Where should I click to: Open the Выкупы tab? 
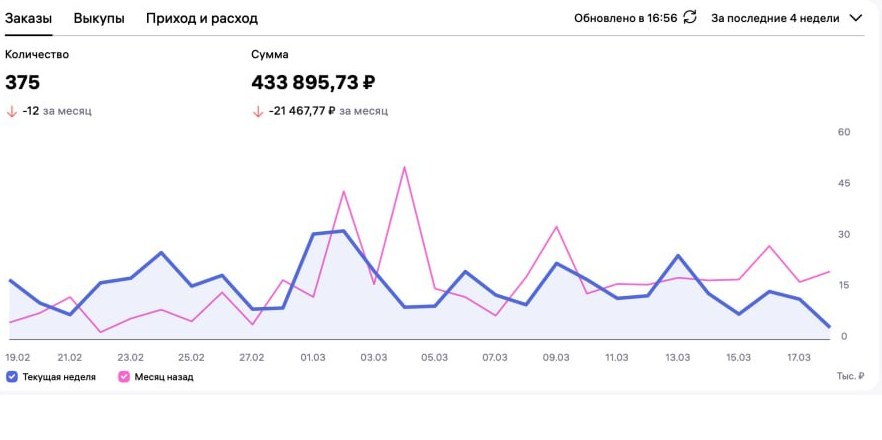coord(99,19)
